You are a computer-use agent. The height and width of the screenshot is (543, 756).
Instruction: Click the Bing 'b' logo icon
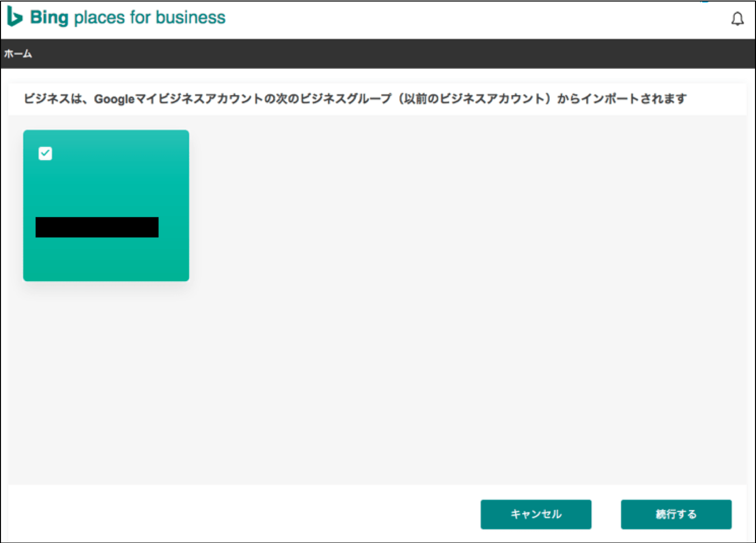tap(14, 17)
